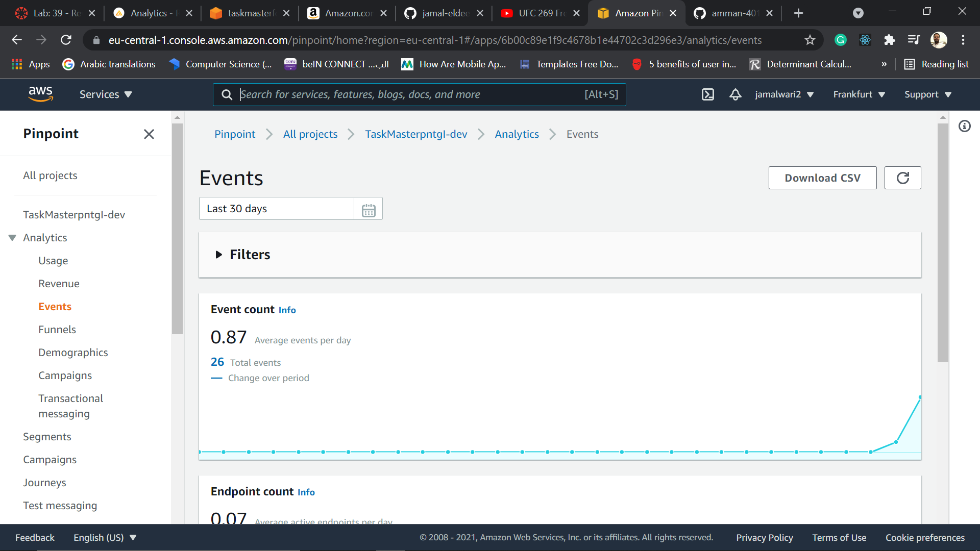
Task: Select Demographics in the Analytics sidebar
Action: tap(73, 352)
